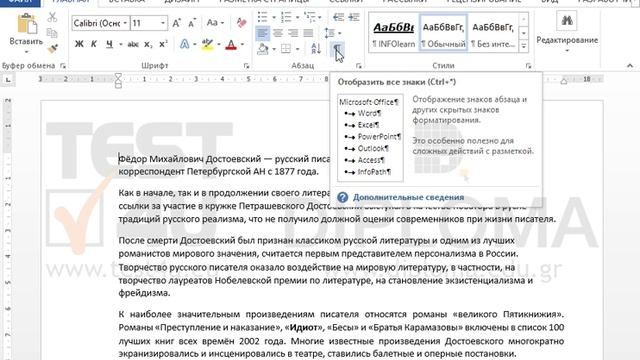Viewport: 640px width, 360px height.
Task: Toggle left paragraph alignment
Action: tap(262, 33)
